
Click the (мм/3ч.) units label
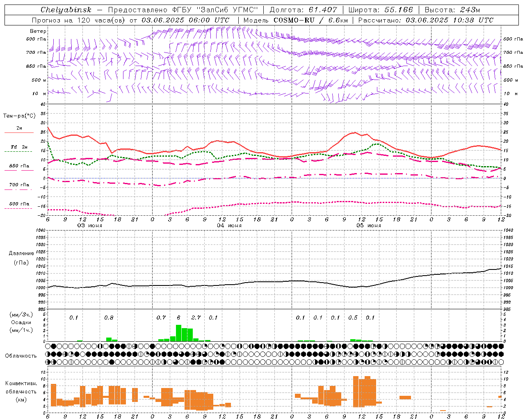(21, 315)
